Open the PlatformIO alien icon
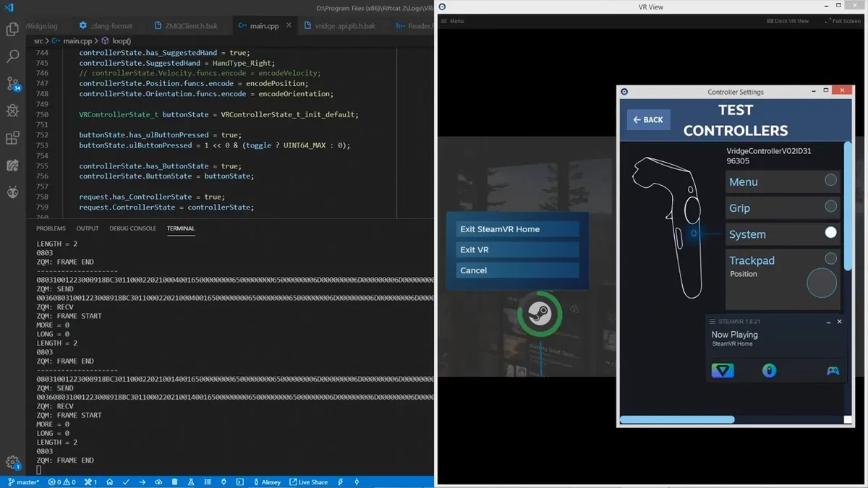Image resolution: width=868 pixels, height=488 pixels. click(12, 192)
